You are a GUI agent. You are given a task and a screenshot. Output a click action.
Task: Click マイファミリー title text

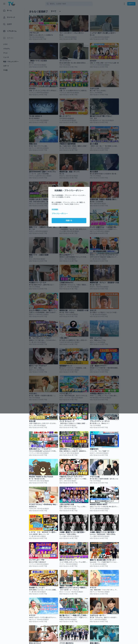(65, 61)
